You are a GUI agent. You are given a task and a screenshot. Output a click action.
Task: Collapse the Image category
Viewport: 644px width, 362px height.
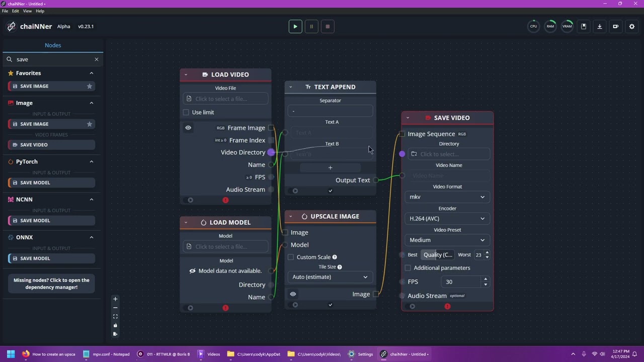pyautogui.click(x=92, y=103)
